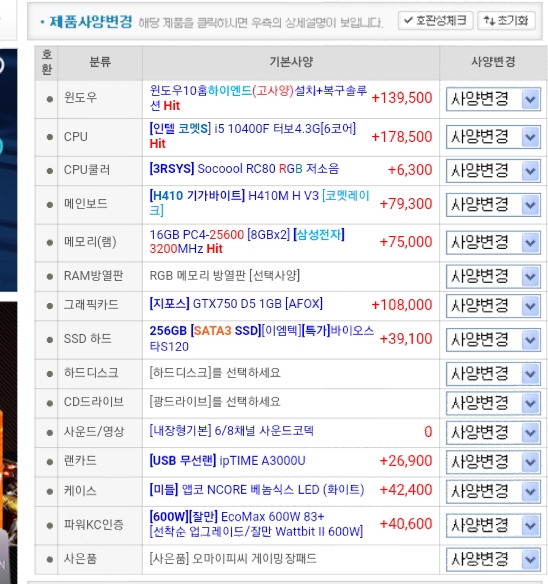Image resolution: width=548 pixels, height=584 pixels.
Task: Click the +178,500 price value
Action: point(402,137)
